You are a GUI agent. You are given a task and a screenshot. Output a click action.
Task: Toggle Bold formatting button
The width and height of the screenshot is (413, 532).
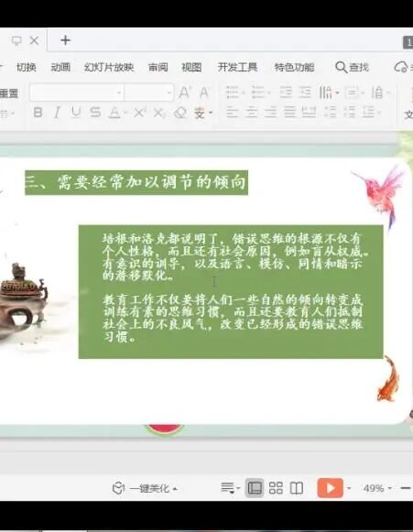pos(38,113)
